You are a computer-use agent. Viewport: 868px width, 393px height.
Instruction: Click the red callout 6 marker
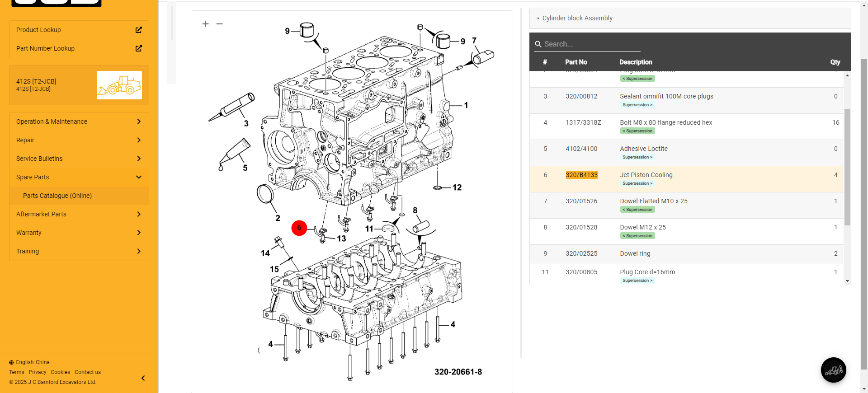(x=299, y=228)
